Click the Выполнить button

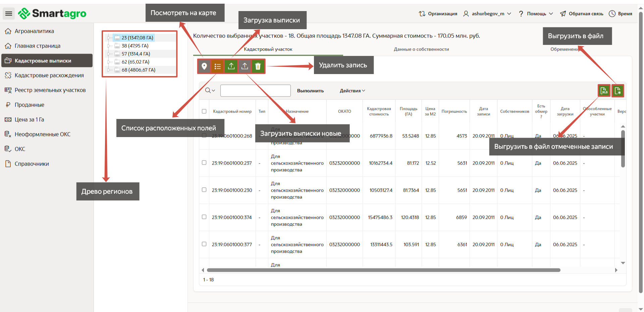310,91
